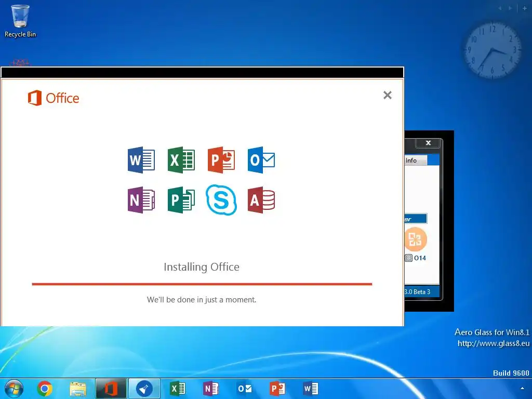Show hidden system tray icons
This screenshot has width=532, height=399.
point(523,389)
